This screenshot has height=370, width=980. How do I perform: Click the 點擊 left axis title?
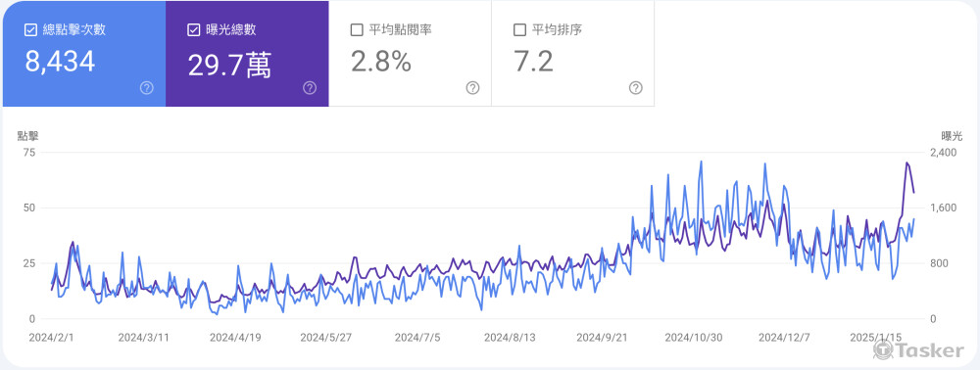pyautogui.click(x=27, y=135)
